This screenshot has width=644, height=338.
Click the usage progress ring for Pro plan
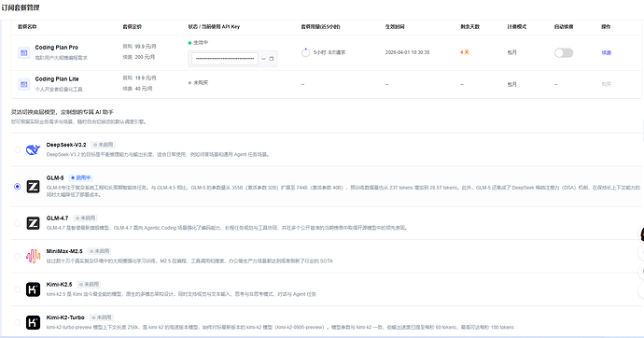[x=305, y=52]
